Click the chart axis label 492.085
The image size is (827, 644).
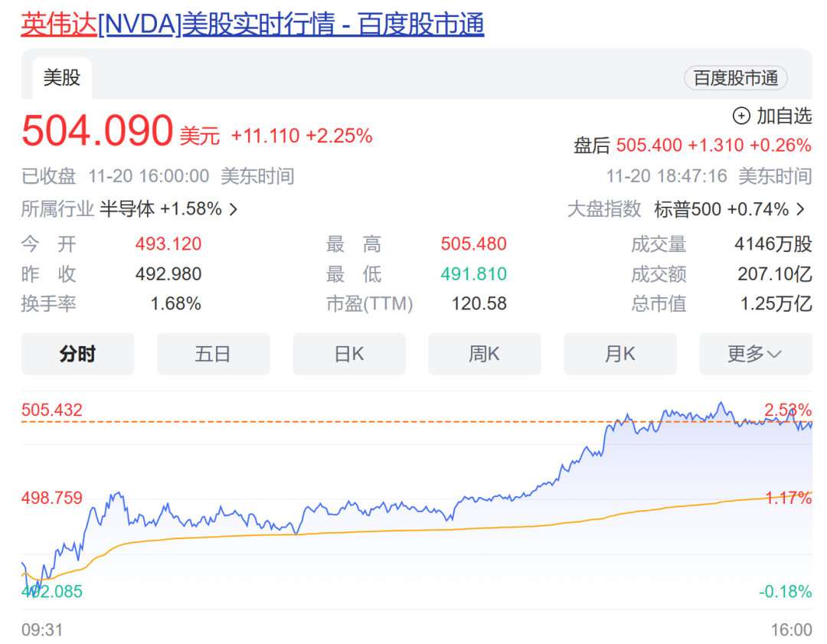click(52, 591)
